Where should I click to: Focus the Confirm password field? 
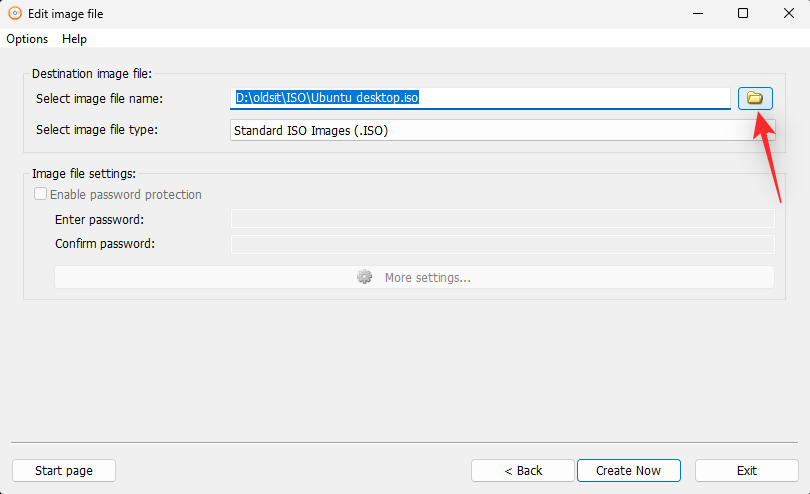[503, 244]
